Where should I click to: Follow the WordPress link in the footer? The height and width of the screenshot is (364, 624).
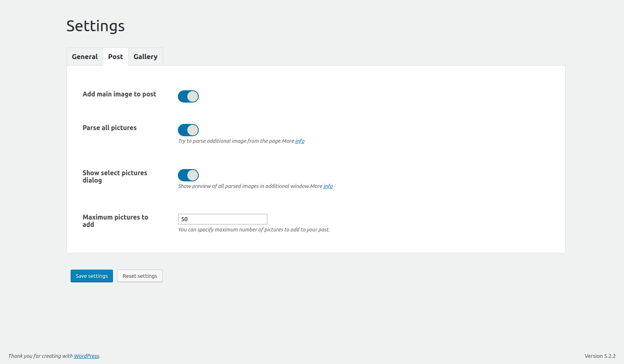[86, 356]
